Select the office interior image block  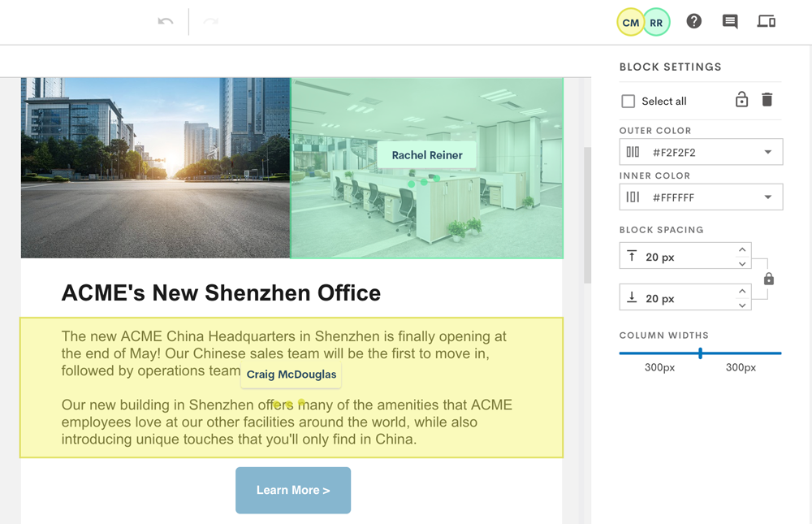(427, 167)
